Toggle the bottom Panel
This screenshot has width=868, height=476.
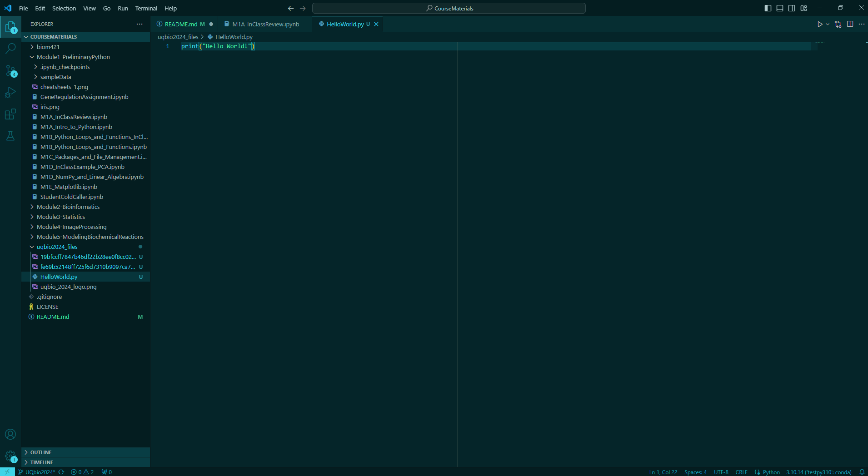pos(780,8)
